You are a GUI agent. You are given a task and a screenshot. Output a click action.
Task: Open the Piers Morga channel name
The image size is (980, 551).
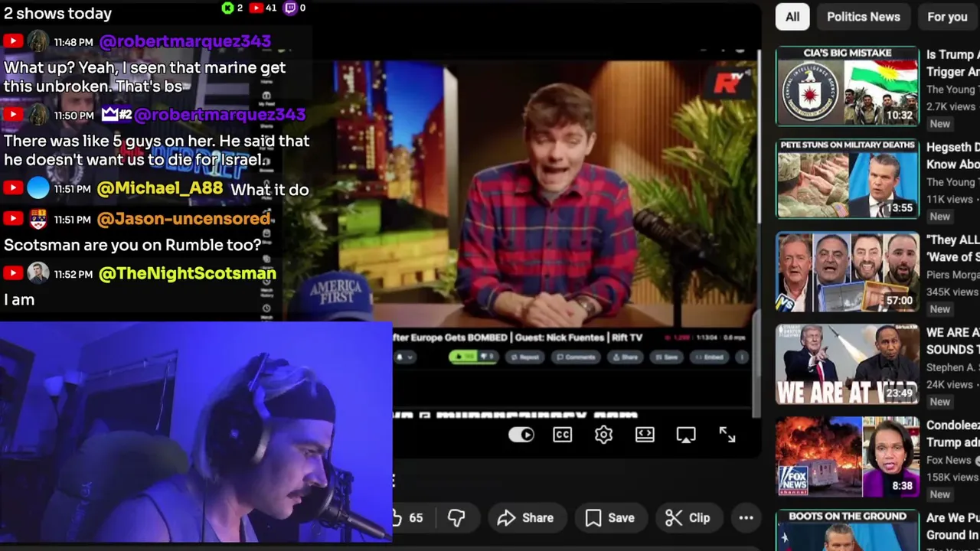click(952, 275)
